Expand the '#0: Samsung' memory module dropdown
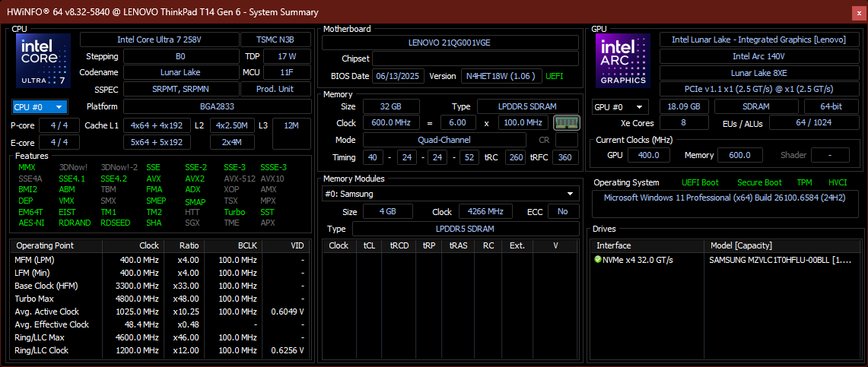The image size is (868, 367). point(449,194)
